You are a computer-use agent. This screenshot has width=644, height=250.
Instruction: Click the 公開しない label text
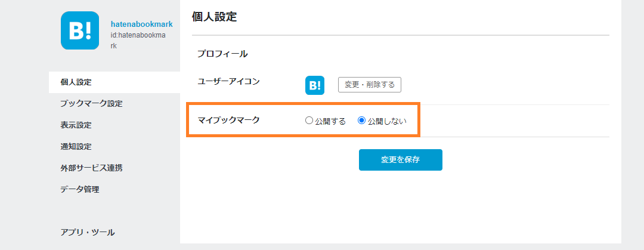coord(387,121)
